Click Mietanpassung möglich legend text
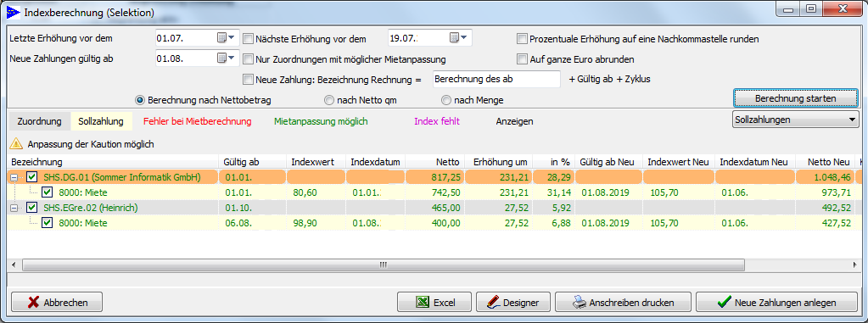Image resolution: width=868 pixels, height=323 pixels. click(x=321, y=121)
